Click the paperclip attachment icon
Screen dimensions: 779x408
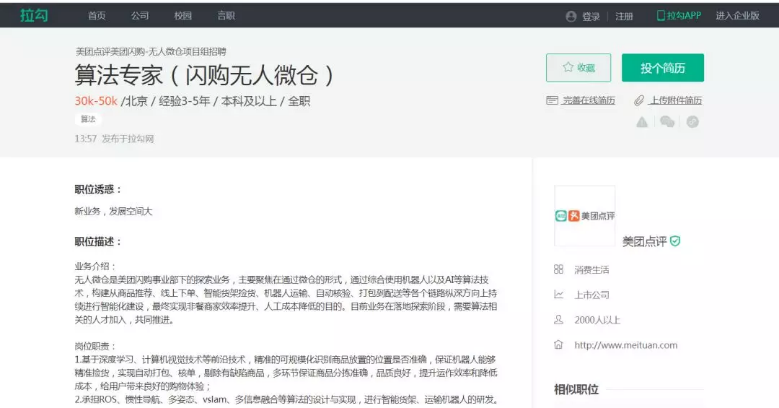pos(639,100)
